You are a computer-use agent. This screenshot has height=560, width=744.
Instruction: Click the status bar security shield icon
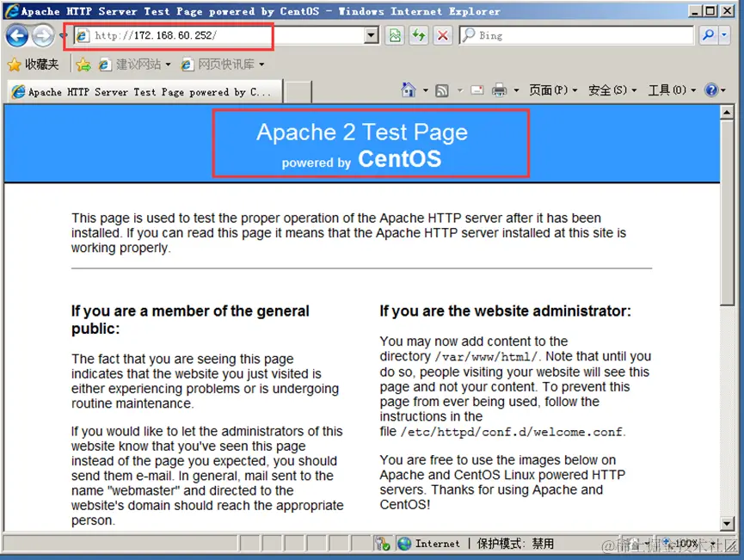(x=382, y=544)
